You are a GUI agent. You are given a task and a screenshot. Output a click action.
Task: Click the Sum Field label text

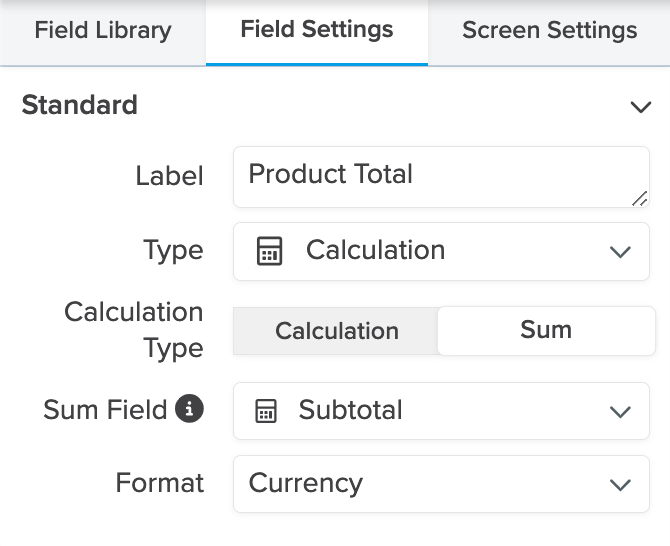(105, 410)
